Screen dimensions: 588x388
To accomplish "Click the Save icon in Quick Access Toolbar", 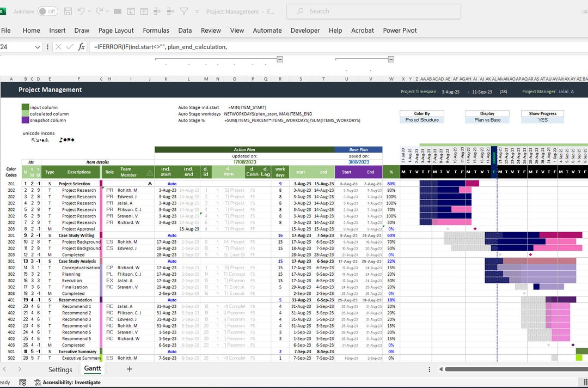I will [x=68, y=11].
